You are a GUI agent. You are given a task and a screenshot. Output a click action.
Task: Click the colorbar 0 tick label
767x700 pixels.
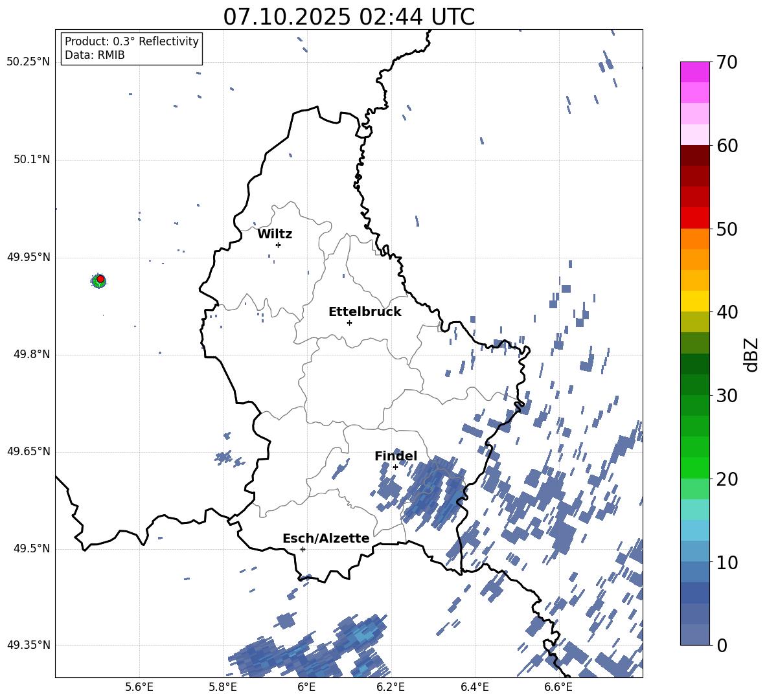coord(722,645)
